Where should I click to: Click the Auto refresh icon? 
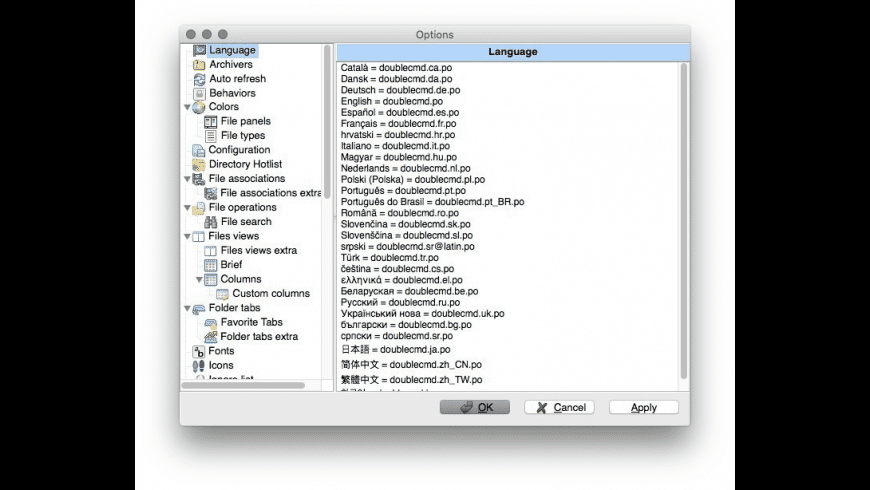coord(199,79)
